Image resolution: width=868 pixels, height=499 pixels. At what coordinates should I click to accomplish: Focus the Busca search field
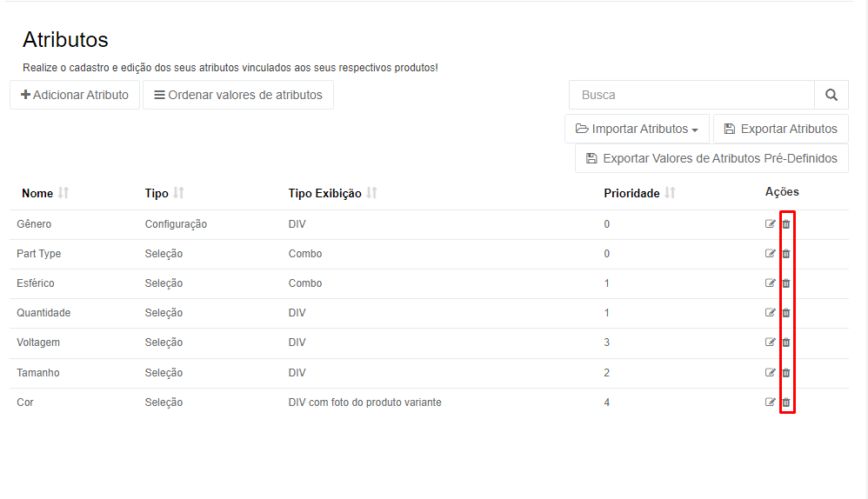(692, 95)
